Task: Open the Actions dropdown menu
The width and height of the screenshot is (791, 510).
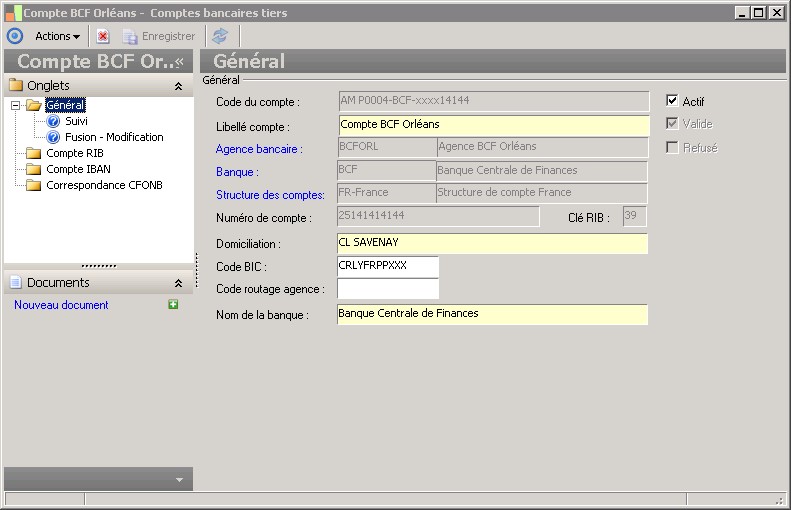Action: (x=57, y=36)
